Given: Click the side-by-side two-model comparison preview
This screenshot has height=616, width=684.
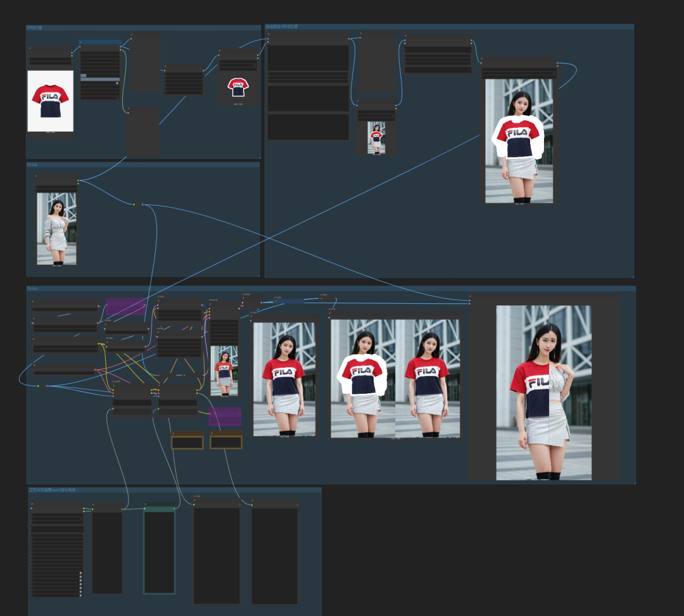Looking at the screenshot, I should 395,379.
